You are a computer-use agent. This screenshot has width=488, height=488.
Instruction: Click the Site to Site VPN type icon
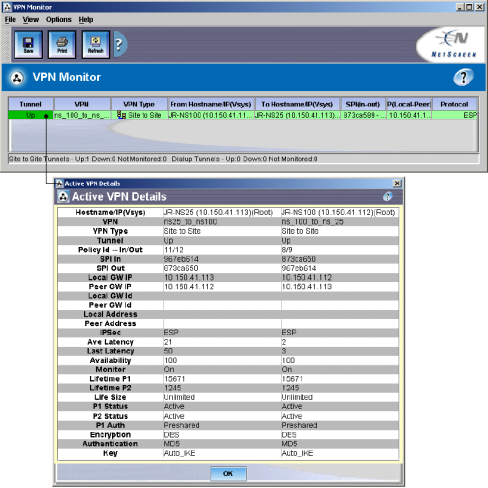pyautogui.click(x=121, y=115)
